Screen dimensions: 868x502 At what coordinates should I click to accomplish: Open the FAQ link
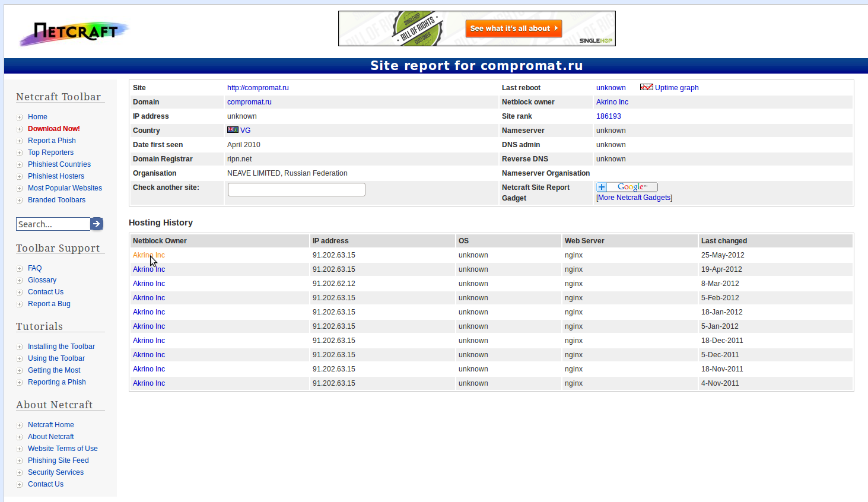pos(34,268)
